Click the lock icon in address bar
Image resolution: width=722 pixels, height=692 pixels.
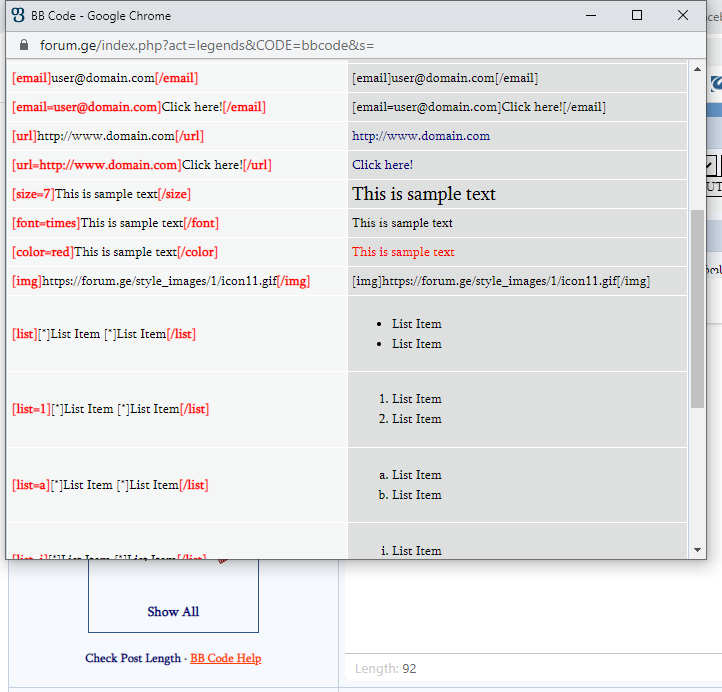tap(24, 45)
